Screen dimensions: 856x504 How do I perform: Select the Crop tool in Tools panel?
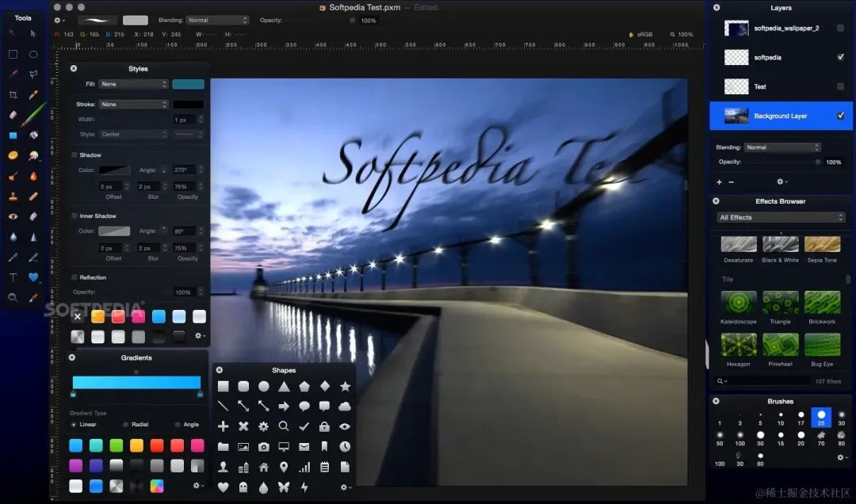coord(13,94)
